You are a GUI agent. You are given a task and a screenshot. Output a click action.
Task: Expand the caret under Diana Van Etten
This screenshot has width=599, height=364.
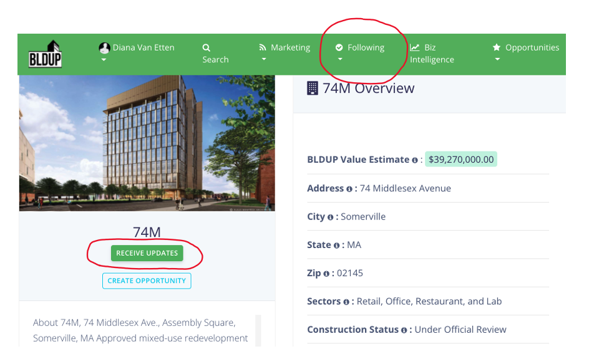pos(104,60)
